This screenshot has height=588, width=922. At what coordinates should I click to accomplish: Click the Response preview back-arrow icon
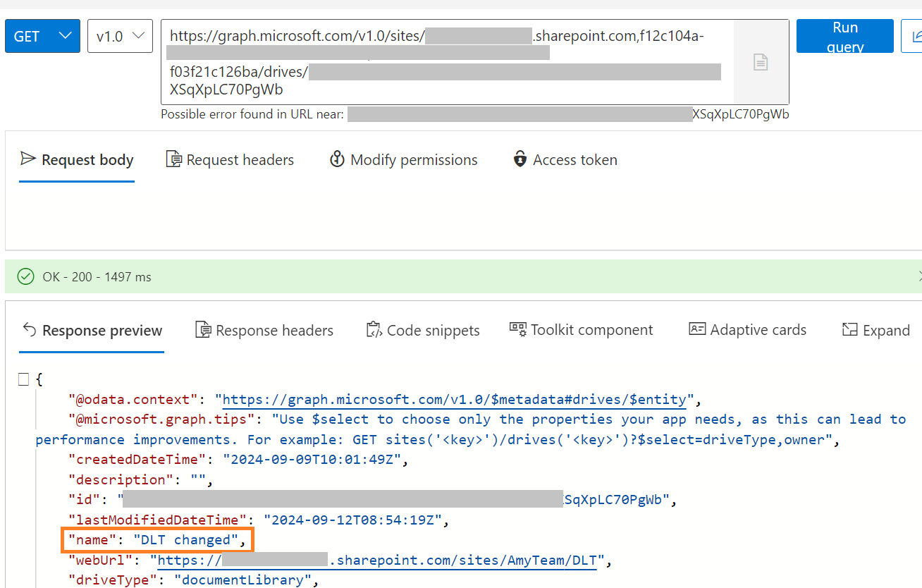click(x=29, y=329)
